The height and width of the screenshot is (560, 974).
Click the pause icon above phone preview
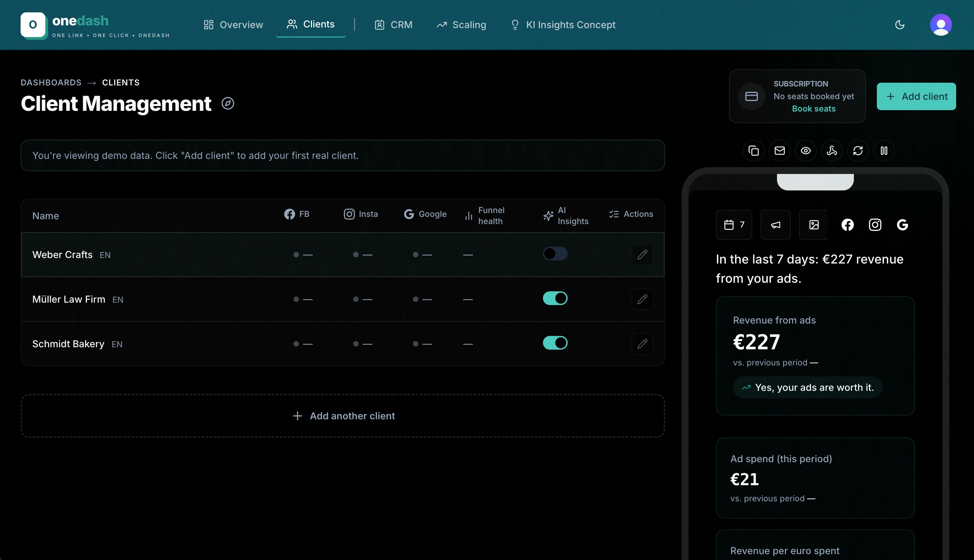click(884, 151)
